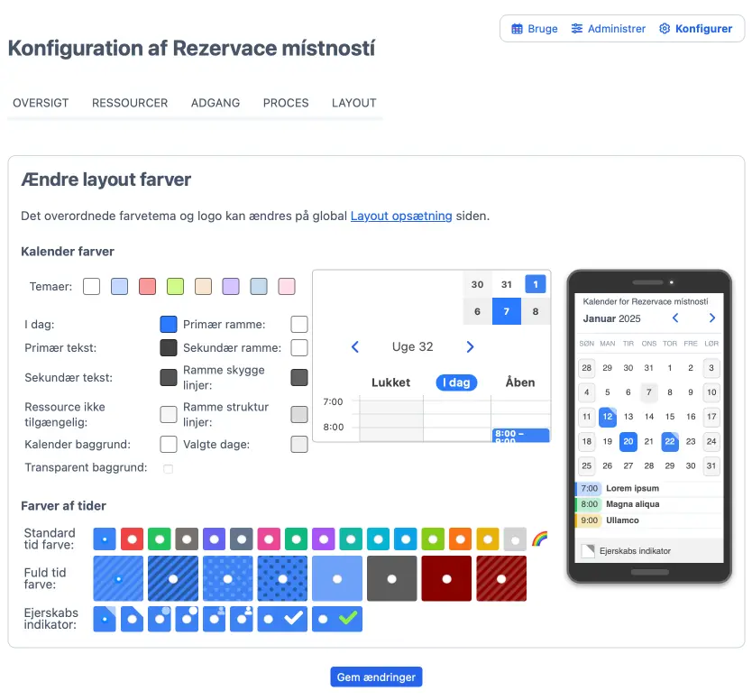Select day 1 in the week preview

tap(536, 284)
